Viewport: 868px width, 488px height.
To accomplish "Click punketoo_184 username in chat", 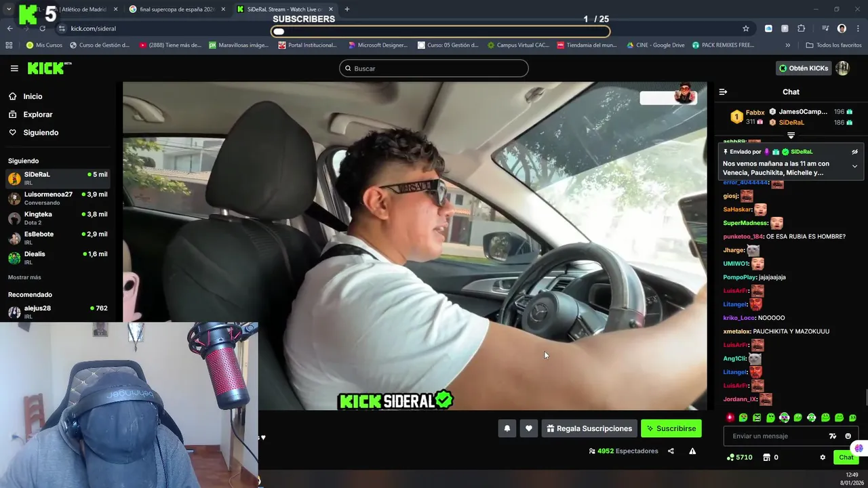I will pyautogui.click(x=743, y=237).
